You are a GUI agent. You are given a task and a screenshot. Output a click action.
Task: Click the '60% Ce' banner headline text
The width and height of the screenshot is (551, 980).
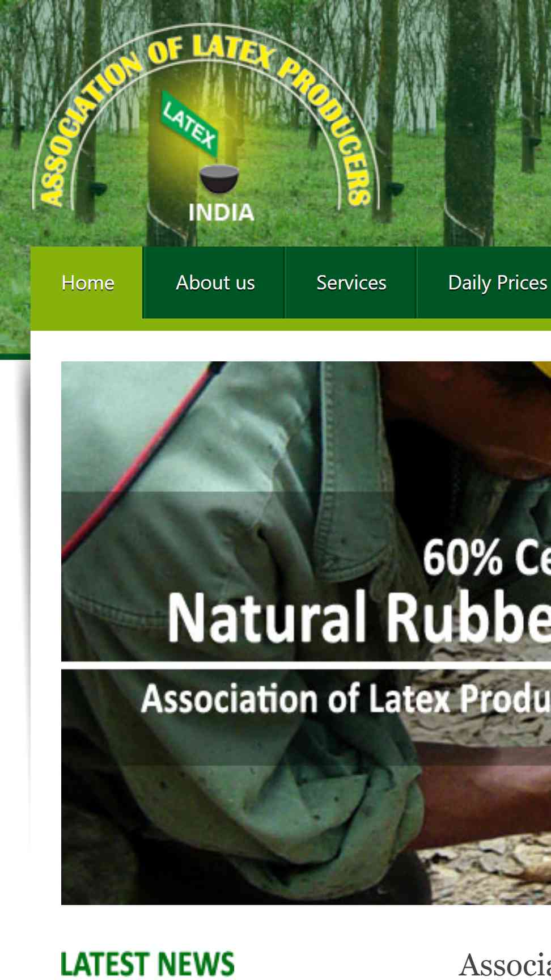pyautogui.click(x=486, y=558)
